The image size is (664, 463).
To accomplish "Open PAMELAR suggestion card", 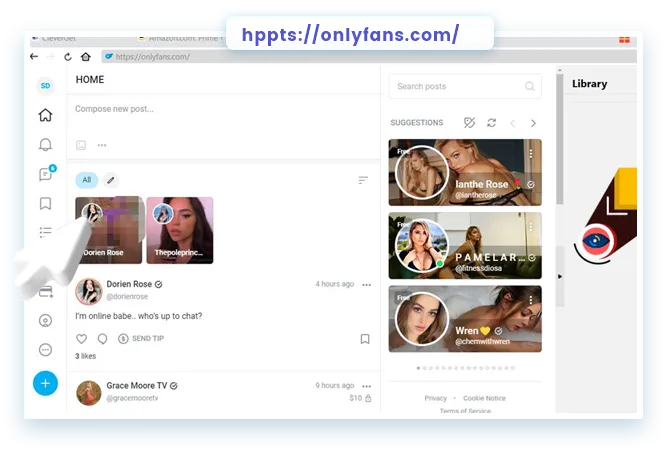I will tap(465, 246).
